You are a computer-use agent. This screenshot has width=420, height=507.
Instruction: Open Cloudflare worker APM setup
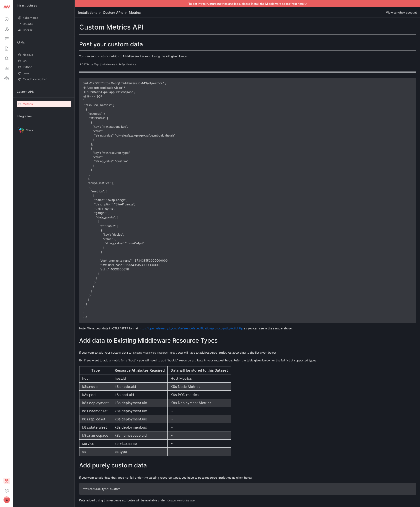click(34, 79)
